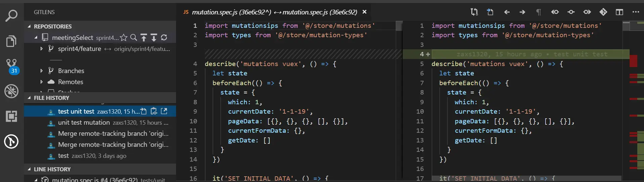Open the Search view in activity bar
Screen dimensions: 644x182
pyautogui.click(x=11, y=16)
